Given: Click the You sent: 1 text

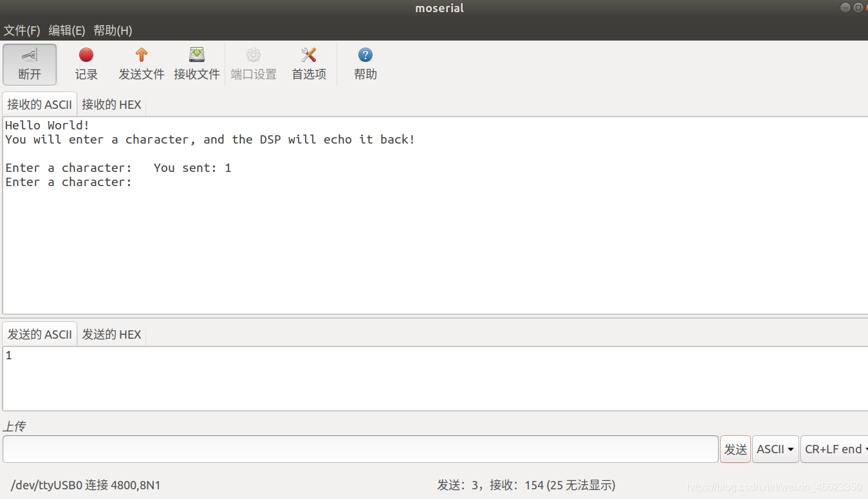Looking at the screenshot, I should click(192, 168).
